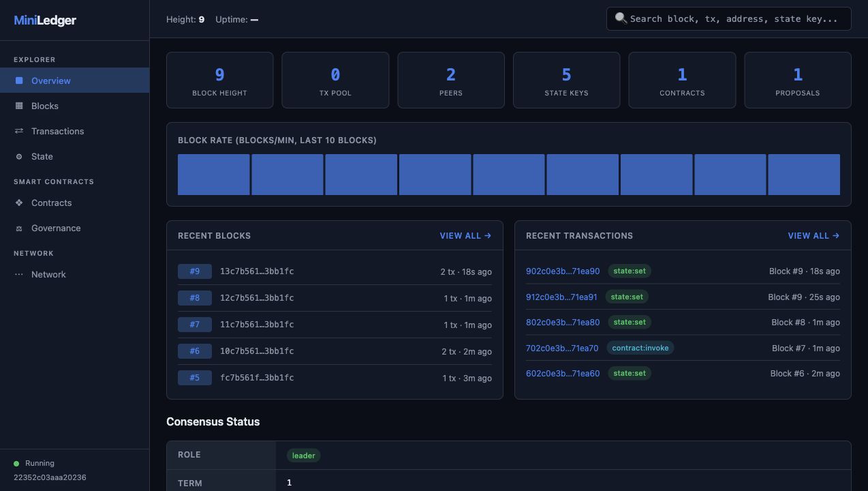Click the Network dots icon in sidebar
Screen dimensions: 868x491
pos(19,274)
